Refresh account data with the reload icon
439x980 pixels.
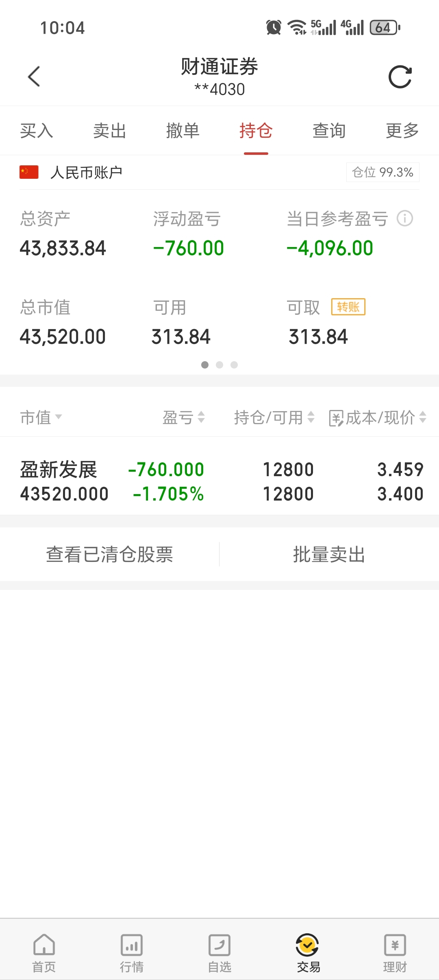400,77
